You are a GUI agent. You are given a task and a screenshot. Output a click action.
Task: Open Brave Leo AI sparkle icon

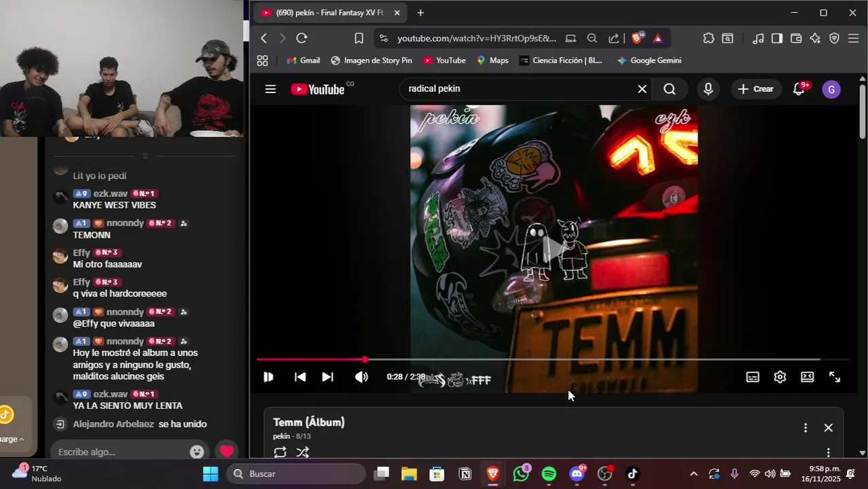[815, 39]
